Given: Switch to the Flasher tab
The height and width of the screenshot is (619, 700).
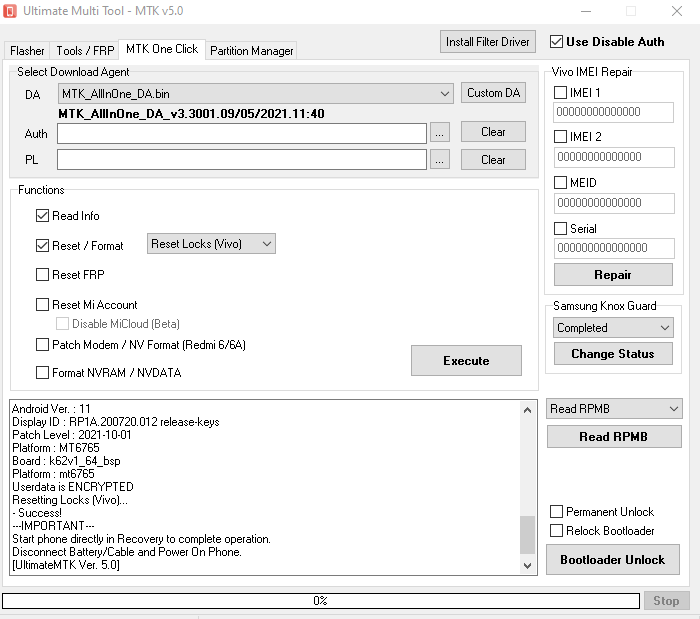Looking at the screenshot, I should click(27, 50).
